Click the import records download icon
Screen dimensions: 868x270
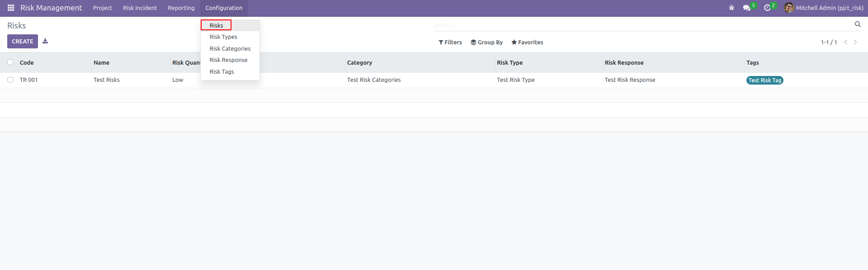click(x=45, y=41)
